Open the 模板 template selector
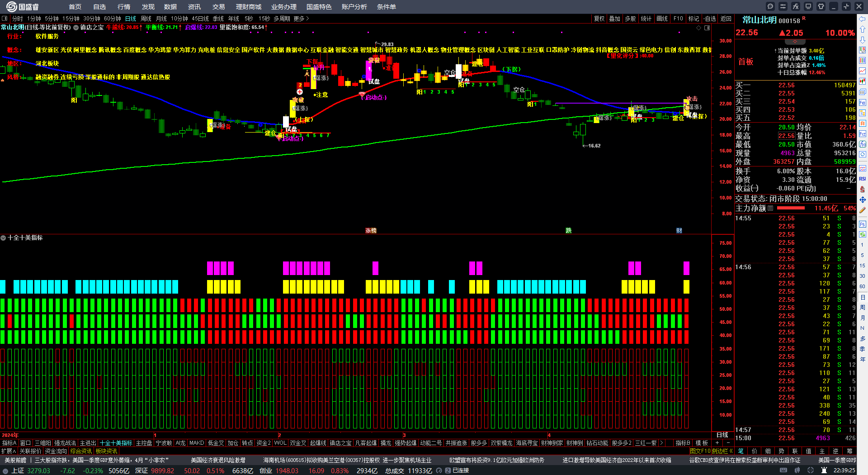Viewport: 868px width, 475px height. 702,443
